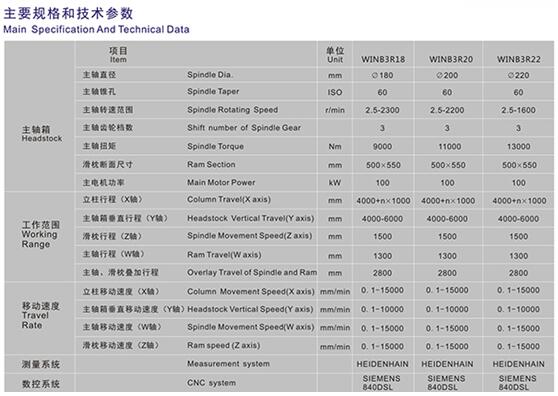Image resolution: width=558 pixels, height=396 pixels.
Task: Click the '测量系统' group label
Action: pyautogui.click(x=40, y=364)
